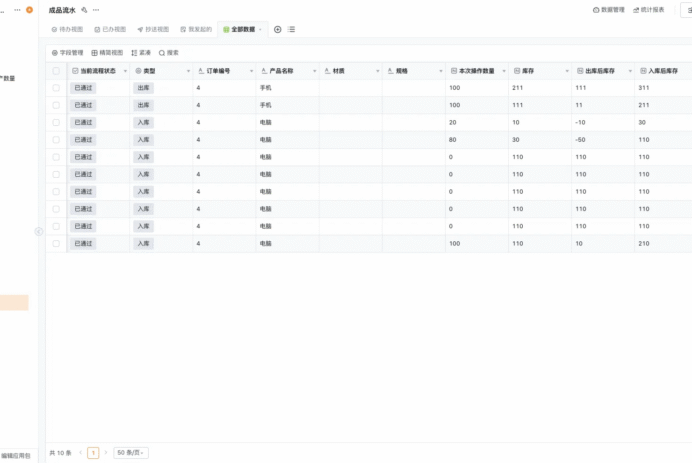The height and width of the screenshot is (463, 692).
Task: Switch to the 抄送视图 tab
Action: pos(153,30)
